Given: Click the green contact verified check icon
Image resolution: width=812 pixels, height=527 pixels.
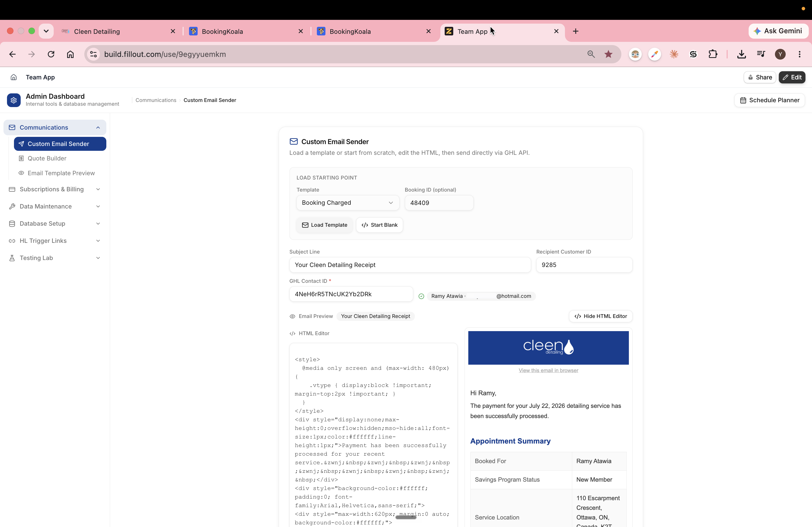Looking at the screenshot, I should click(421, 296).
